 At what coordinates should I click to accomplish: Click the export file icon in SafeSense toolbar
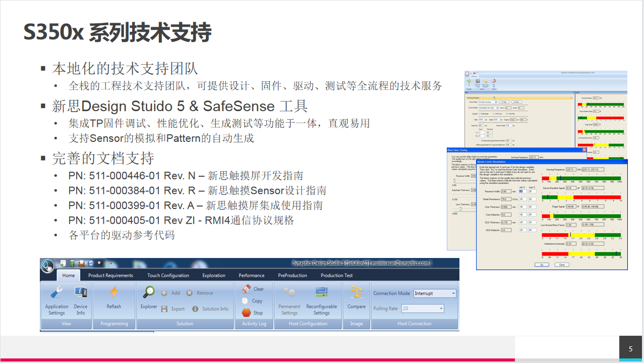point(494,81)
